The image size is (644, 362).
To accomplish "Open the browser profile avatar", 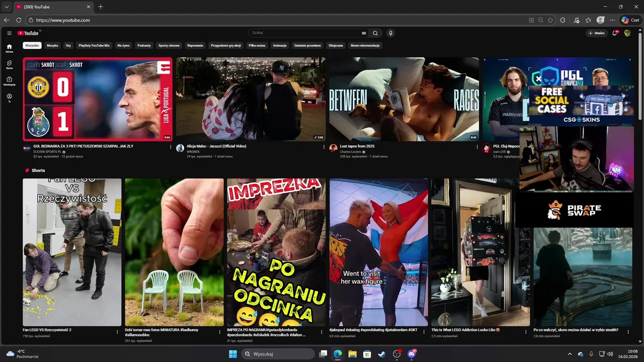I will [x=600, y=20].
